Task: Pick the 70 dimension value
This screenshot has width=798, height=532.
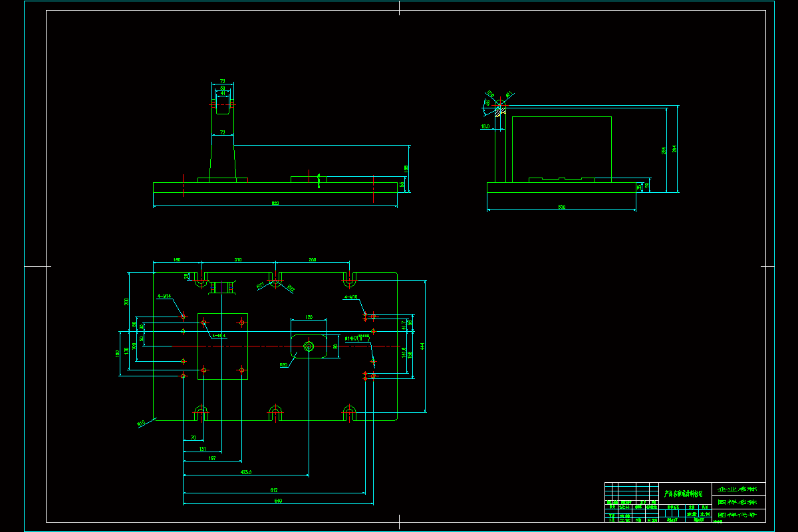Action: [x=193, y=438]
